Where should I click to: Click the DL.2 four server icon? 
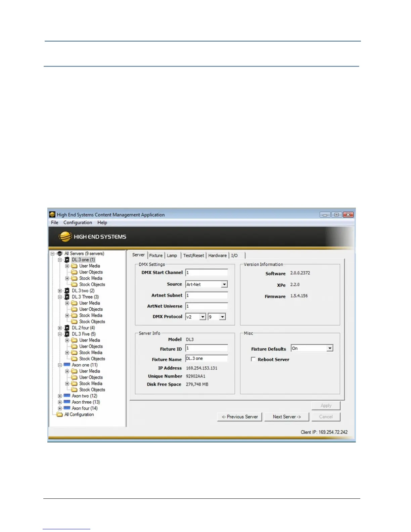tap(67, 328)
